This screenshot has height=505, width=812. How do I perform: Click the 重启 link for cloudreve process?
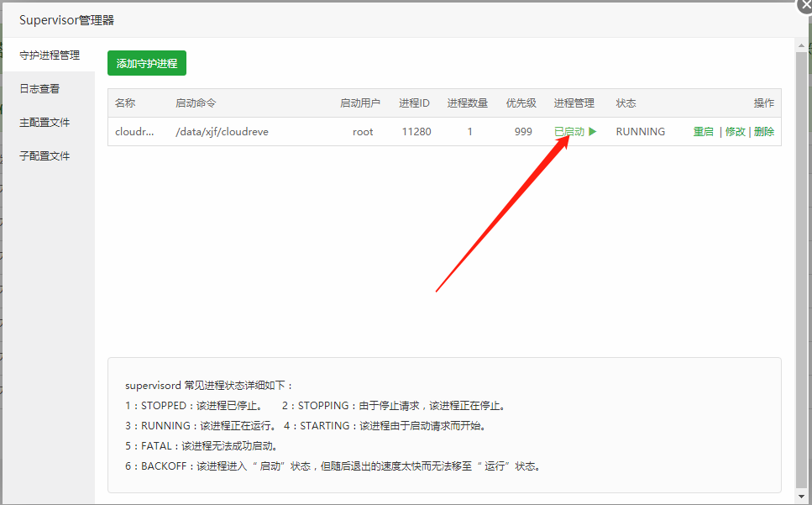pos(703,132)
